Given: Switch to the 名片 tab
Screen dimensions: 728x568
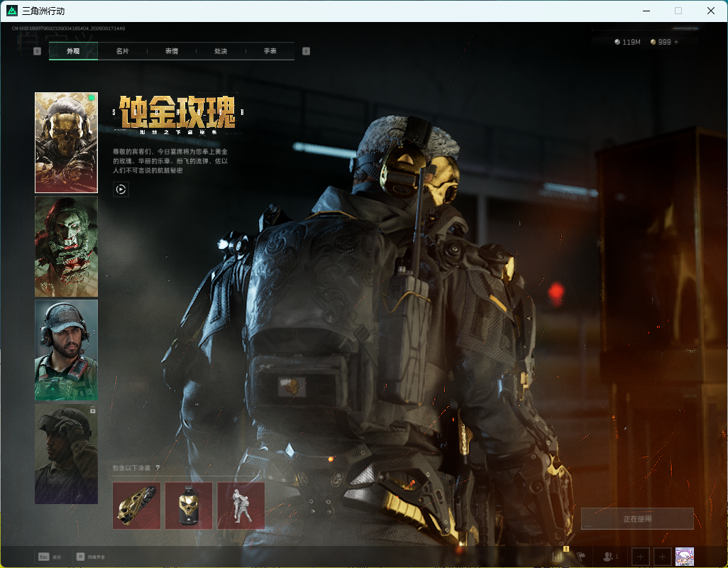Looking at the screenshot, I should click(x=123, y=51).
